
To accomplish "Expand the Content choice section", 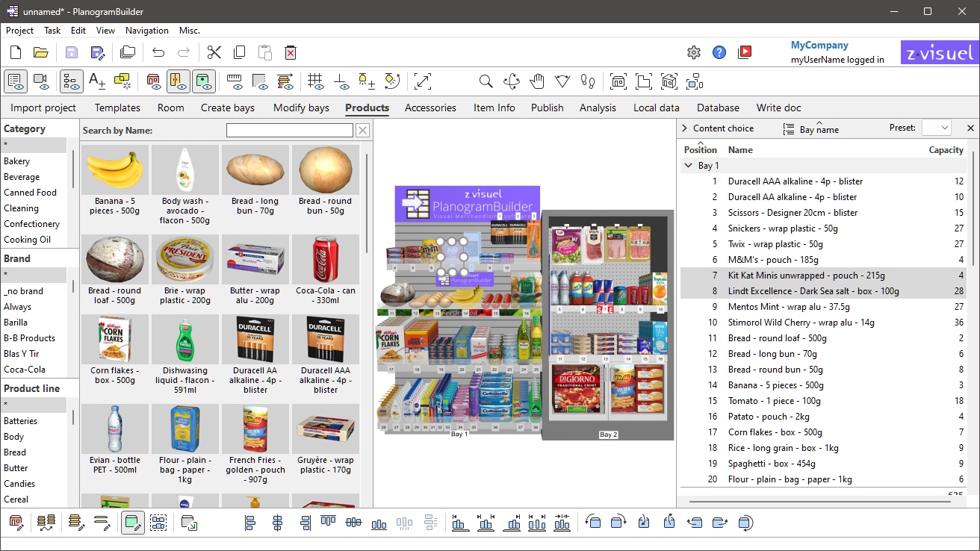I will pyautogui.click(x=684, y=128).
